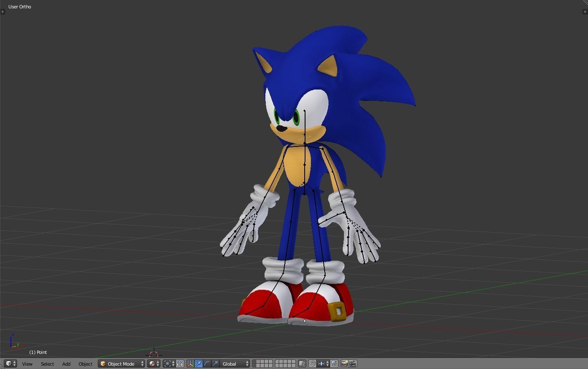Render OpenGL animation with clapperboard icon
This screenshot has width=588, height=369.
[353, 364]
